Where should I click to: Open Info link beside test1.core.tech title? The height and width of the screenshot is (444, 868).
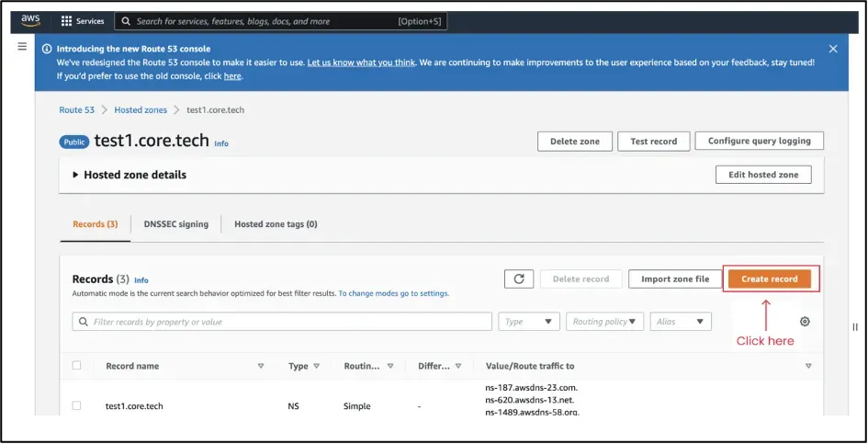[221, 143]
